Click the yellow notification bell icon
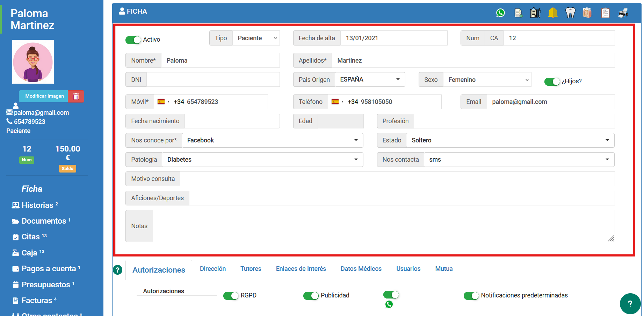 pos(553,13)
